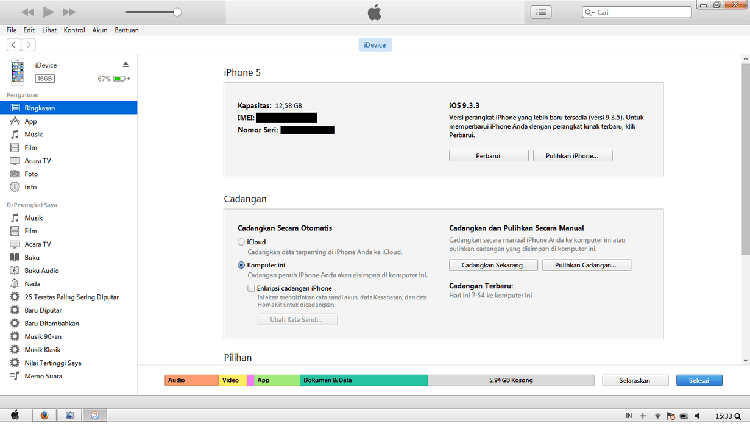Screen dimensions: 750x428
Task: Click the Perbarui update button
Action: 488,156
